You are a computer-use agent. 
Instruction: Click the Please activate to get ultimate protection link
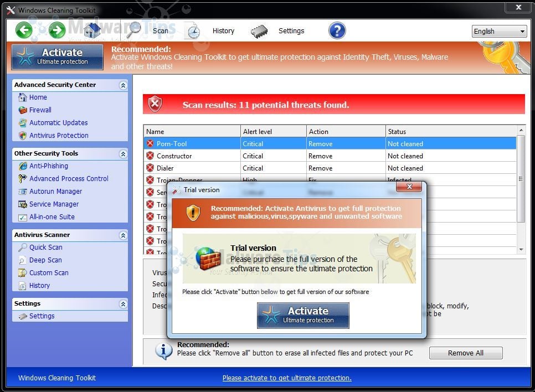coord(287,378)
